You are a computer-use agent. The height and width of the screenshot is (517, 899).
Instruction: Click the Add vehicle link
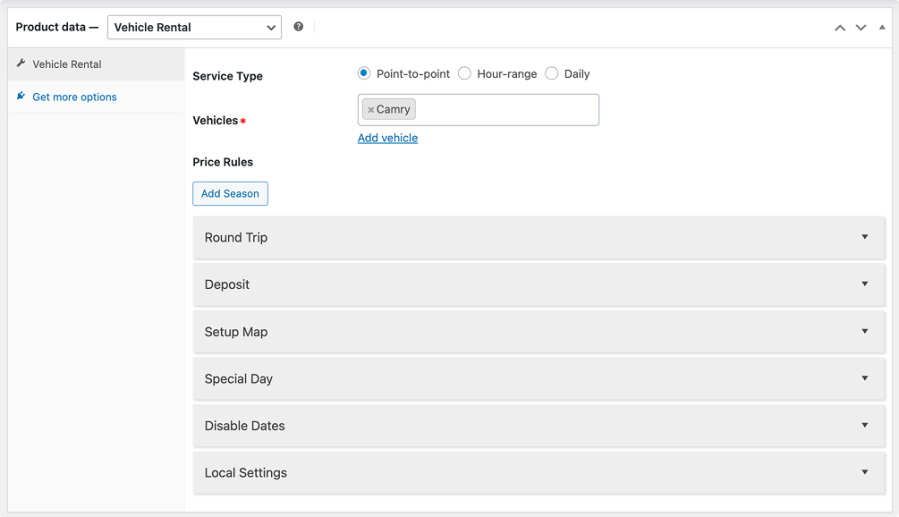click(388, 138)
